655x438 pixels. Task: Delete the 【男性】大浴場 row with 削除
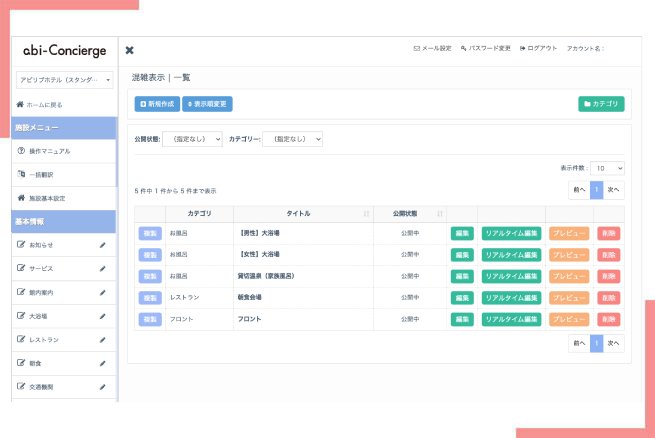[609, 233]
